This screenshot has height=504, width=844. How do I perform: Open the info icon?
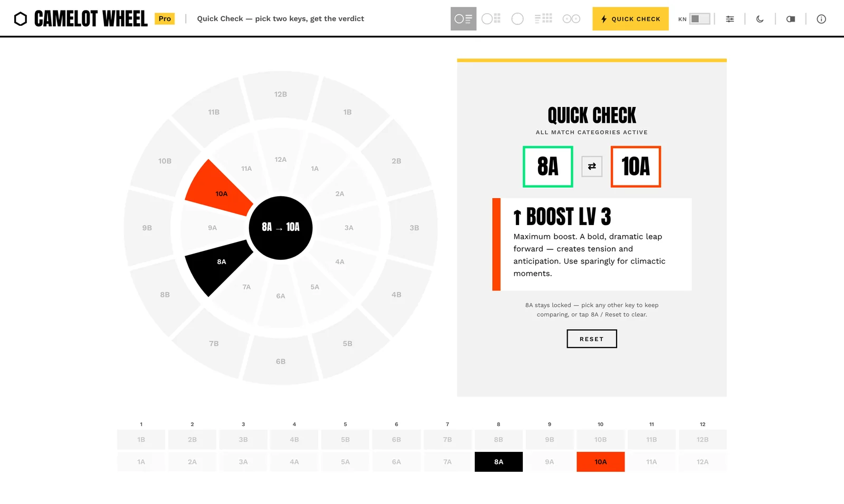tap(821, 19)
